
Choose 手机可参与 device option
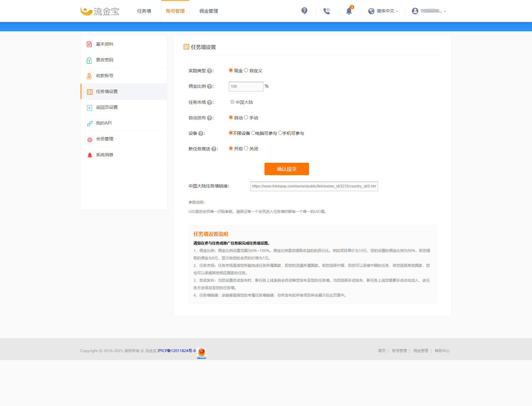280,133
